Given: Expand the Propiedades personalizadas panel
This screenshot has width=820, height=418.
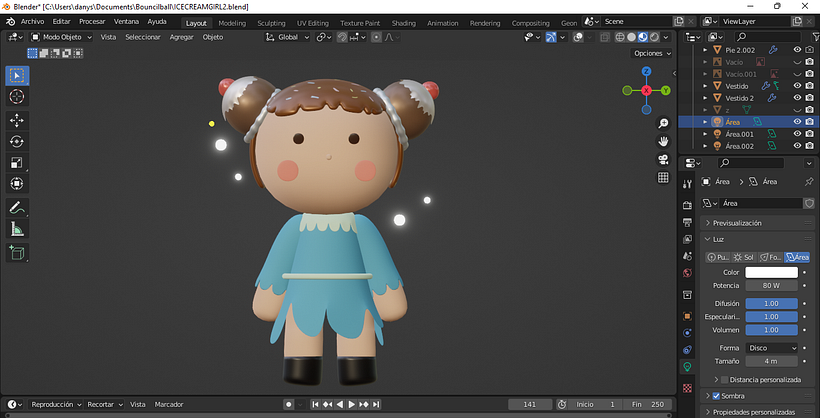Looking at the screenshot, I should 757,412.
